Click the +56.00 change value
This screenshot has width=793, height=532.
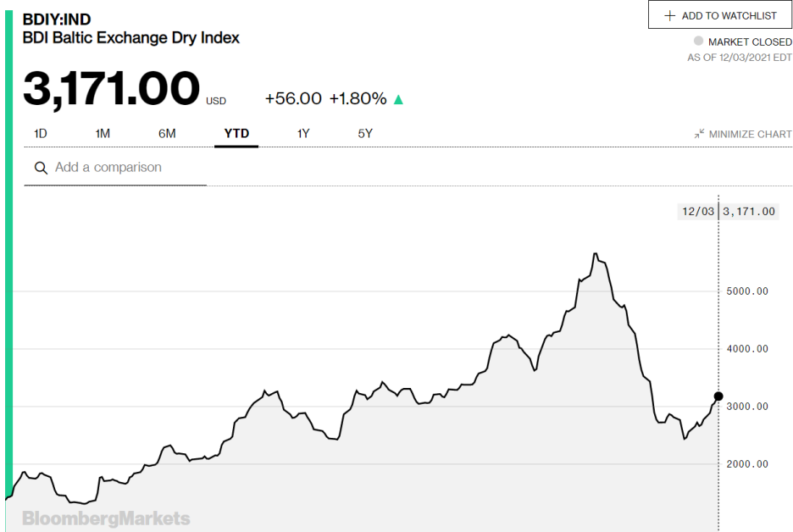[293, 98]
